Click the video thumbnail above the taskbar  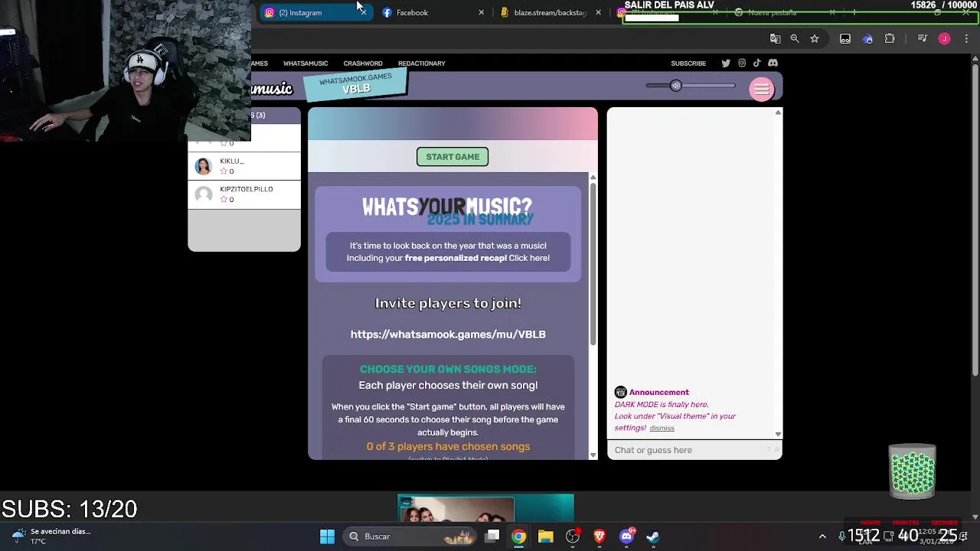point(485,509)
